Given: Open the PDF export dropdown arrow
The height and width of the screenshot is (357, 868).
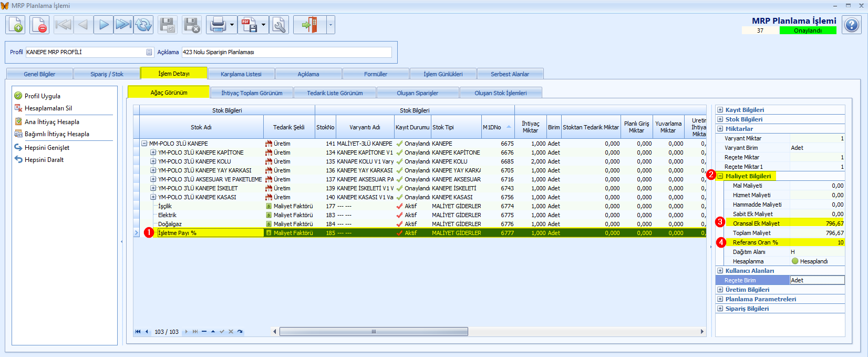Looking at the screenshot, I should pos(264,25).
